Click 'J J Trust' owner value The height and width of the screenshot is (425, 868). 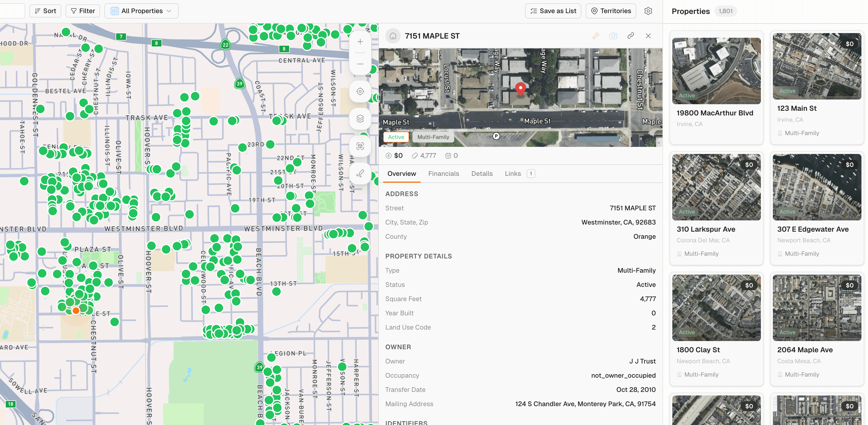coord(642,361)
